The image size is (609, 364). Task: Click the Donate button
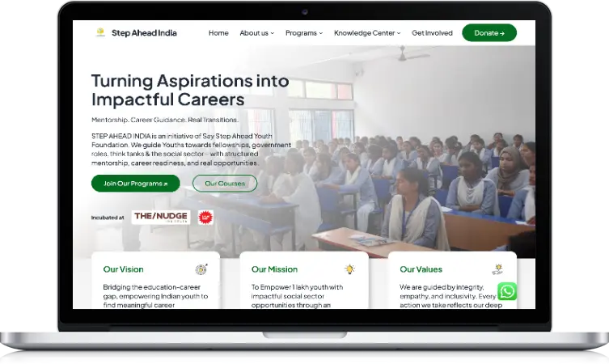click(489, 32)
